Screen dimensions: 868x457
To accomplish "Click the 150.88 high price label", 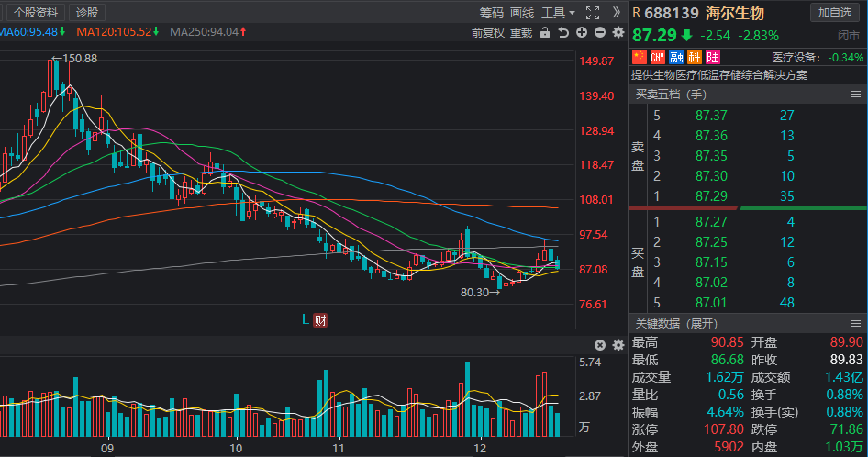I will (80, 58).
